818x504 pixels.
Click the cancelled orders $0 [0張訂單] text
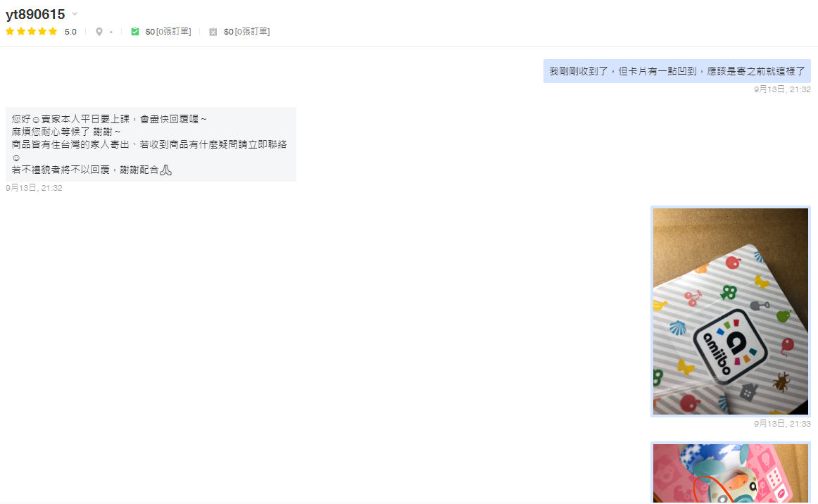click(x=247, y=32)
